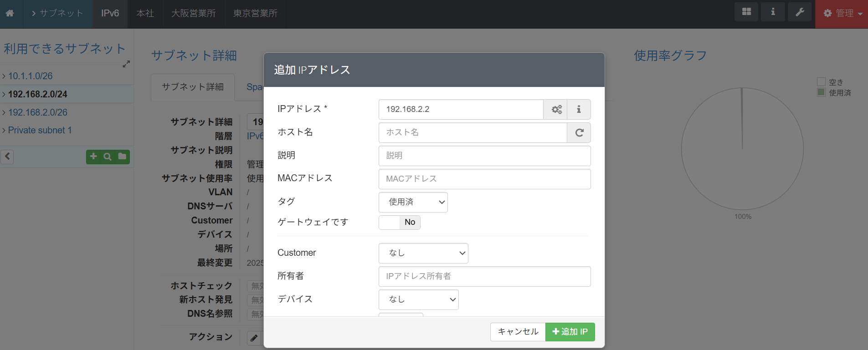This screenshot has width=868, height=350.
Task: Click into the MACアドレス input field
Action: coord(485,179)
